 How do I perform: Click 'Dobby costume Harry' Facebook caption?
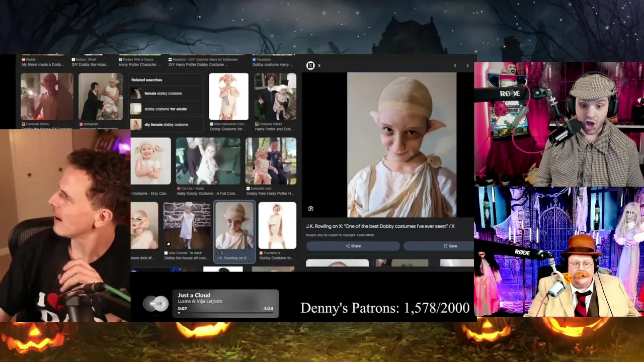coord(272,64)
